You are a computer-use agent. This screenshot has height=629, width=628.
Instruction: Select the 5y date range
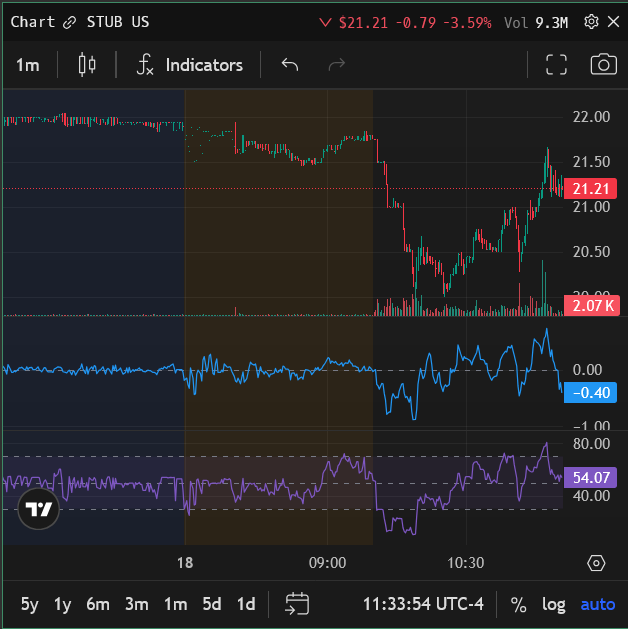(x=29, y=604)
